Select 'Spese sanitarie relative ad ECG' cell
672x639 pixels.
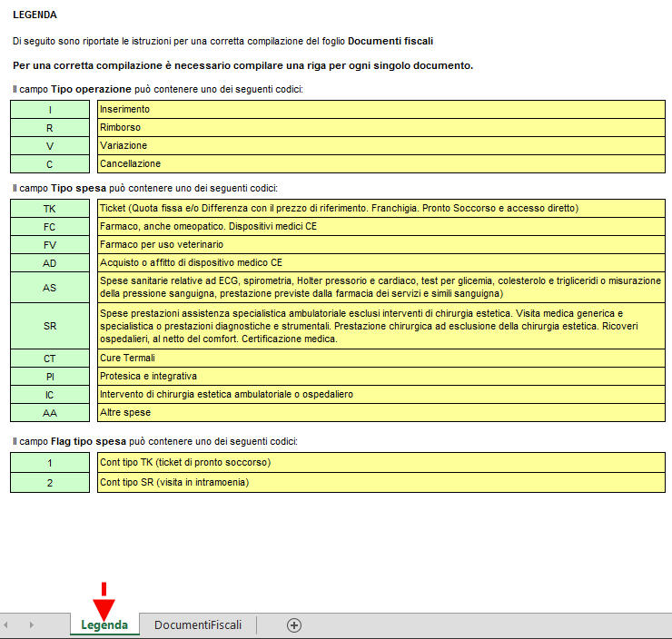(381, 288)
